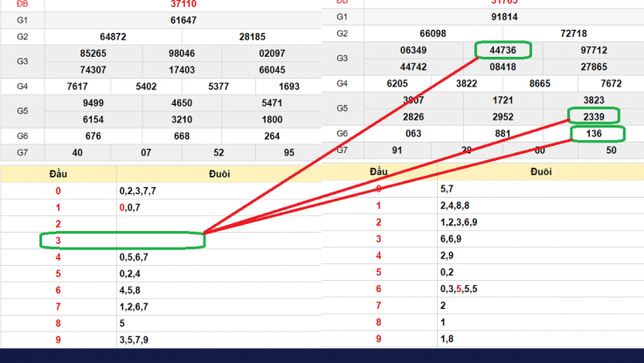This screenshot has height=363, width=644.
Task: Click G3 number 85265
Action: click(93, 53)
